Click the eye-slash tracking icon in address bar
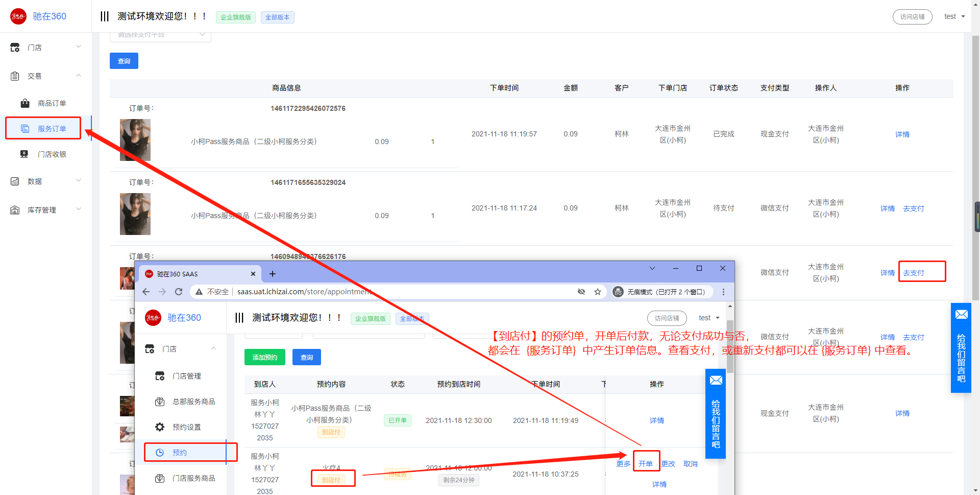This screenshot has width=980, height=495. pos(581,292)
